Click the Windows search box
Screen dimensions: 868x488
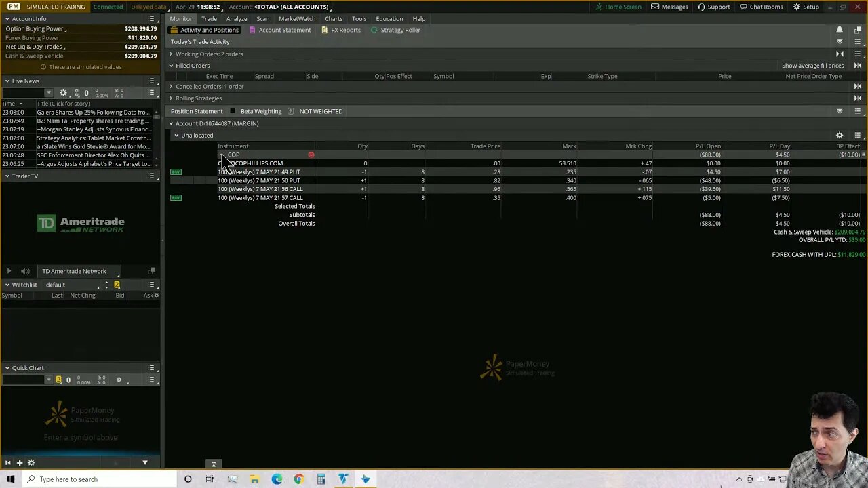point(100,479)
